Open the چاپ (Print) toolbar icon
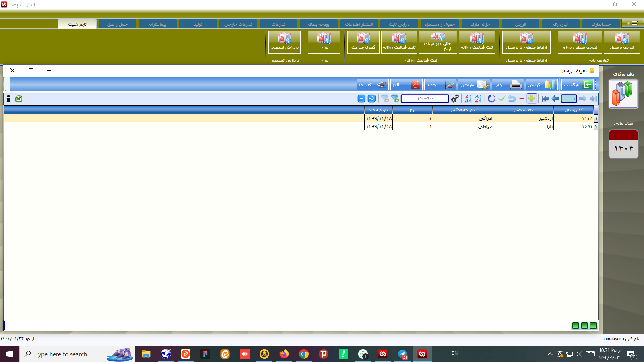The width and height of the screenshot is (644, 362). (x=508, y=84)
